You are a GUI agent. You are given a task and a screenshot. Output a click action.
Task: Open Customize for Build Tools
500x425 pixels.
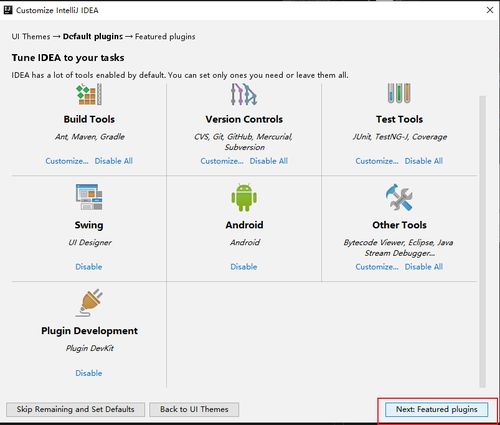coord(67,161)
